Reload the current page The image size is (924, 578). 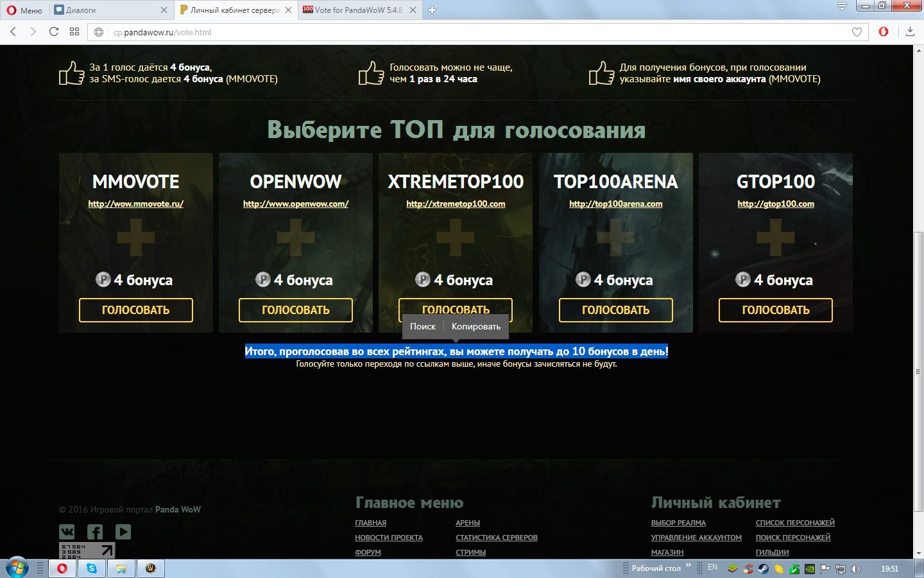pos(54,32)
